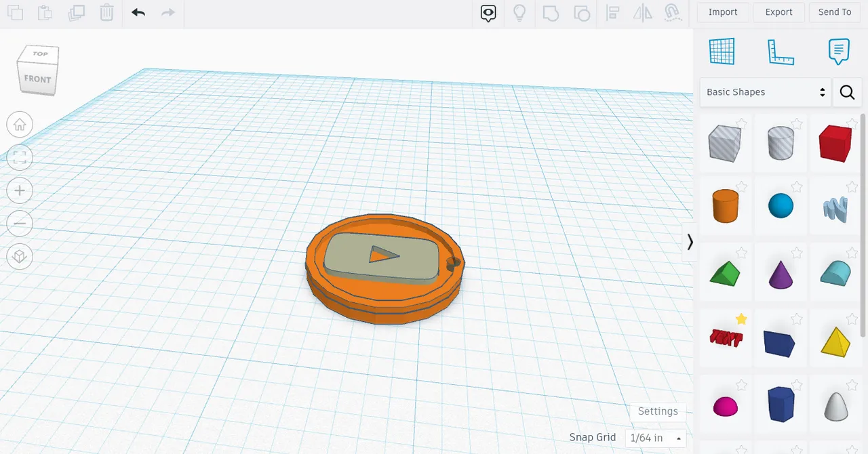The width and height of the screenshot is (868, 454).
Task: Select the Ruler tool
Action: pyautogui.click(x=781, y=51)
